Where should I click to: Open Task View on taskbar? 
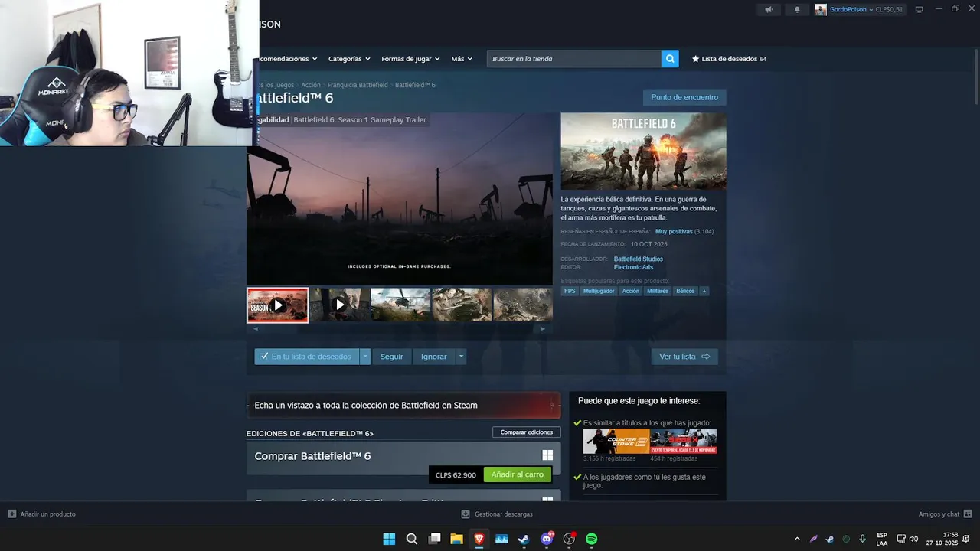[434, 539]
